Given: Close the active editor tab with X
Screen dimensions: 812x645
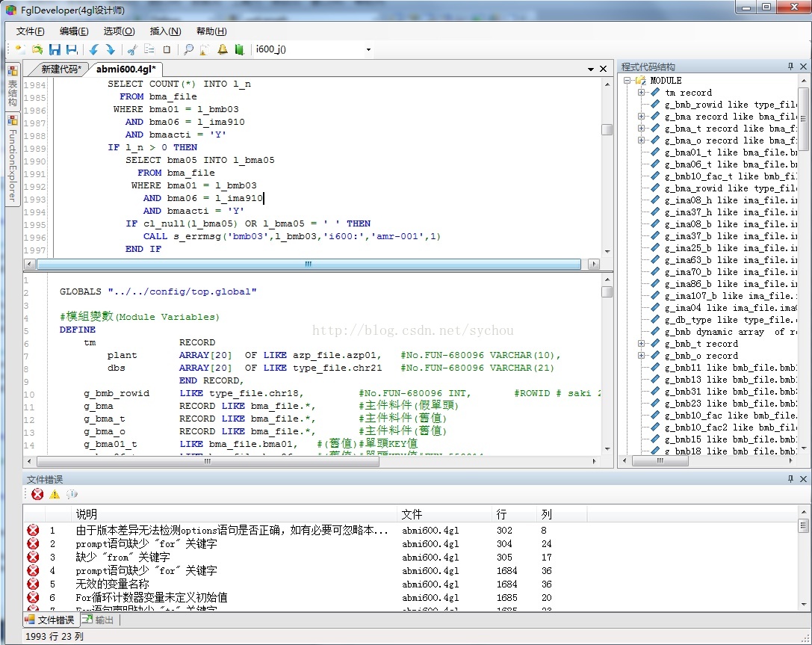Looking at the screenshot, I should coord(604,69).
